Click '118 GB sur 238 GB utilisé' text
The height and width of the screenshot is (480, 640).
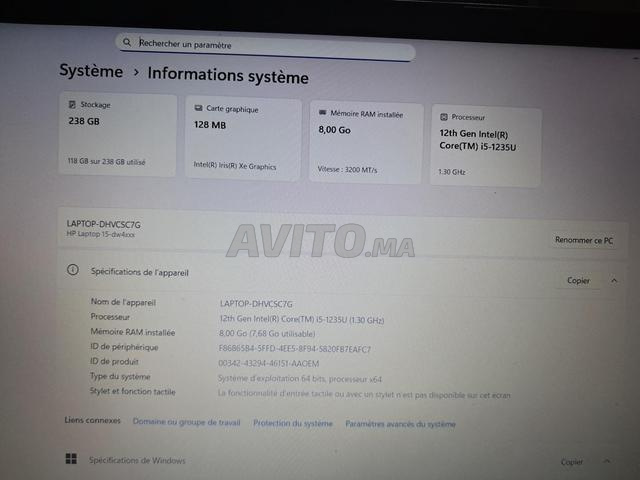106,162
